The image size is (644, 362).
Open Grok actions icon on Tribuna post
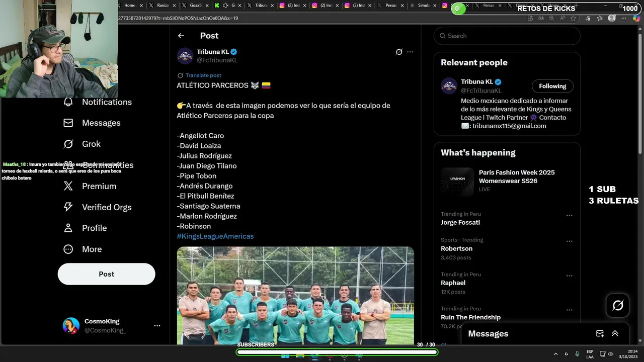[399, 52]
